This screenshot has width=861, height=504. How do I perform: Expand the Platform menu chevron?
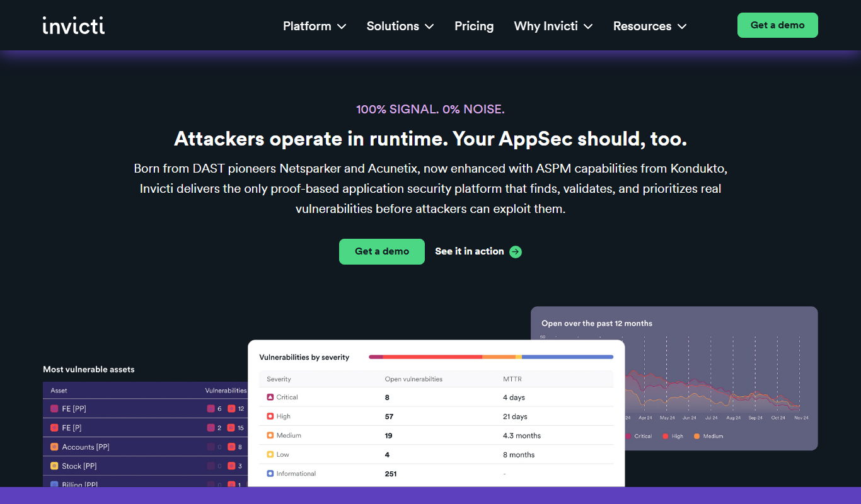[x=342, y=26]
